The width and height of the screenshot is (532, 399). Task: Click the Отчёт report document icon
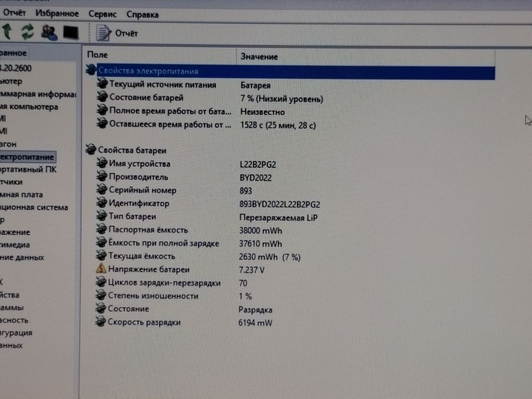[103, 33]
